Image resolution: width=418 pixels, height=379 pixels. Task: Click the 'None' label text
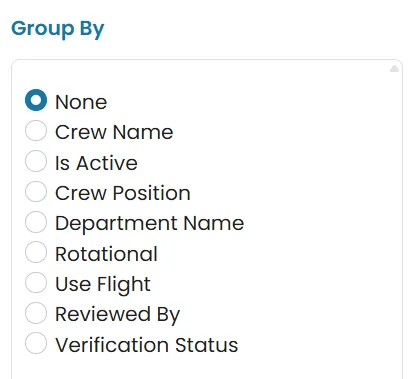click(x=81, y=102)
